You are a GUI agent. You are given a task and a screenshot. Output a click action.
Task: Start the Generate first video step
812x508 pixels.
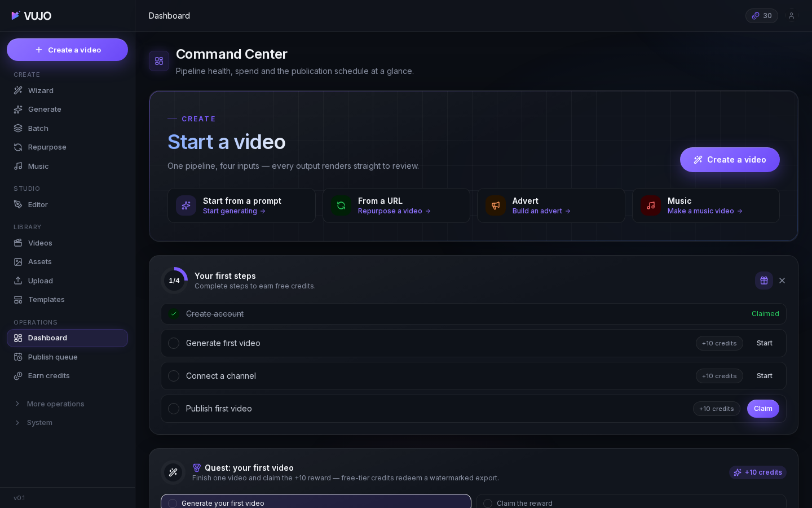pyautogui.click(x=765, y=343)
